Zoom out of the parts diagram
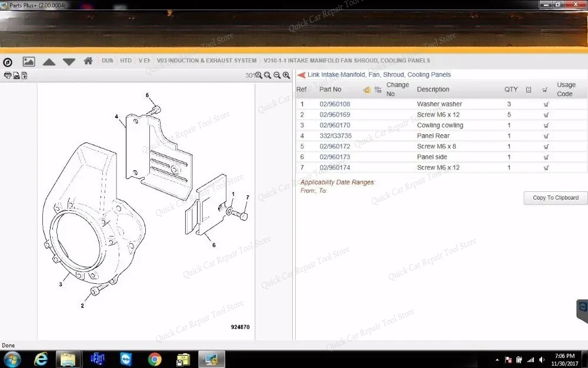588x368 pixels. click(276, 75)
